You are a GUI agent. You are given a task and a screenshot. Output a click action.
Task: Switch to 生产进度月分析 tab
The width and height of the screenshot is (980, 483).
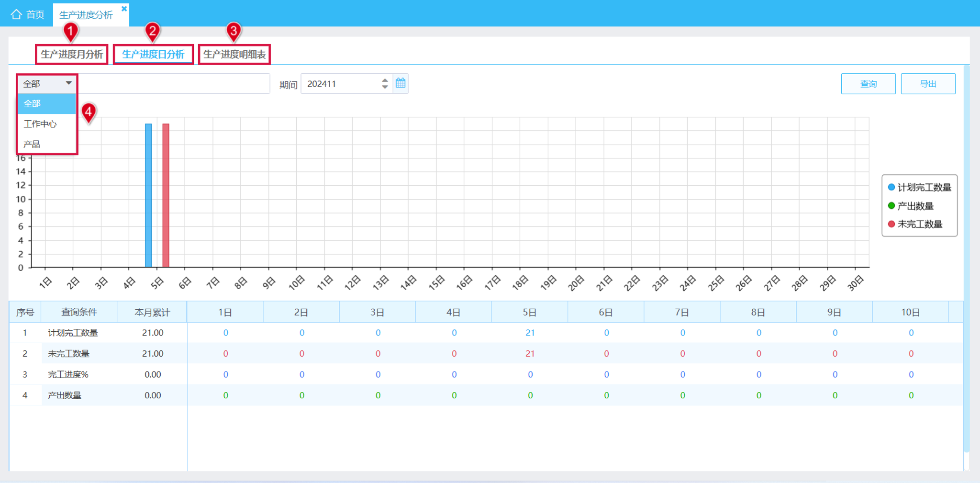tap(72, 54)
